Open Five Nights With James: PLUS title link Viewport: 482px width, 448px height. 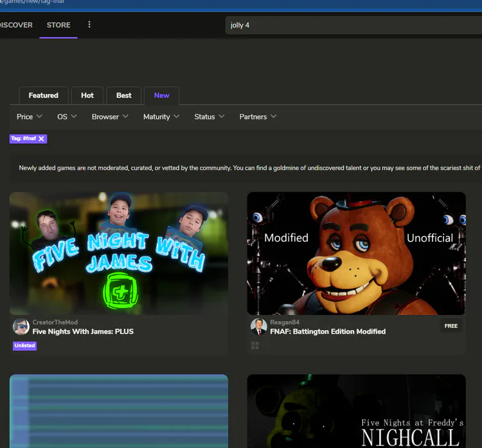[83, 332]
